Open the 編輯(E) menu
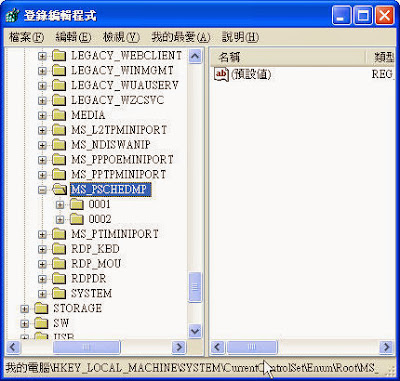 click(x=73, y=37)
